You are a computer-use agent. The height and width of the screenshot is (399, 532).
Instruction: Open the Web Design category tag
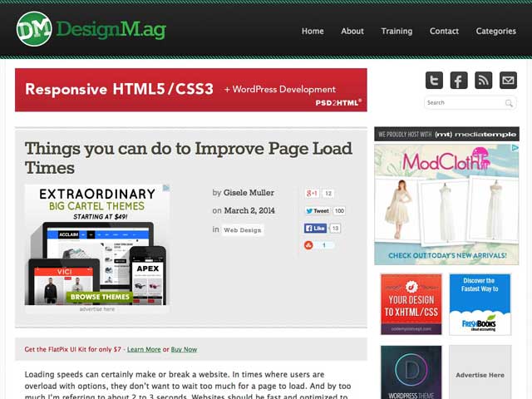click(x=242, y=230)
